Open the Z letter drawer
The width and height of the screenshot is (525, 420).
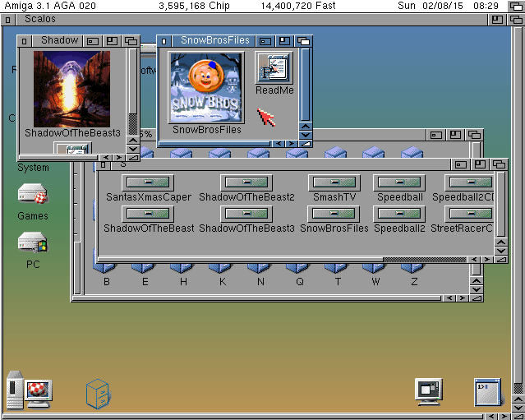(x=413, y=268)
